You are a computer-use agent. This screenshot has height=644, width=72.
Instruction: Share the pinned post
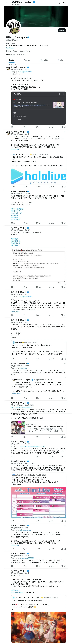pos(65,127)
